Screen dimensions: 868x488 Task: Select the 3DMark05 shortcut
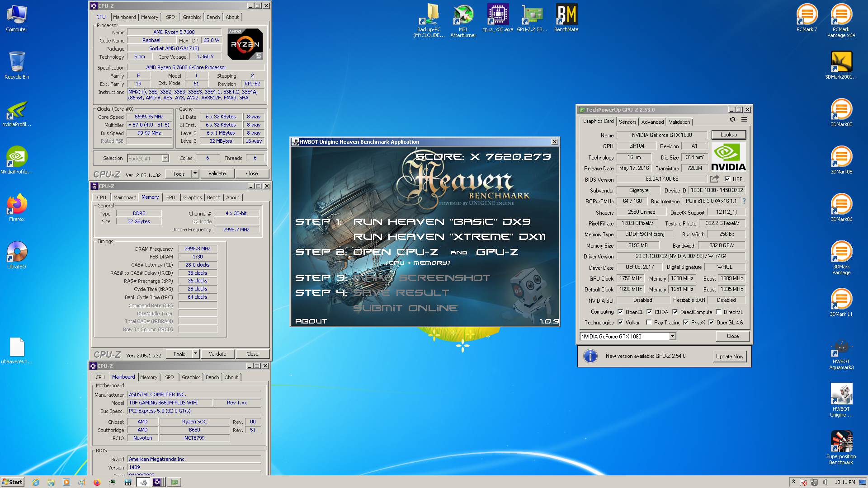(x=841, y=160)
